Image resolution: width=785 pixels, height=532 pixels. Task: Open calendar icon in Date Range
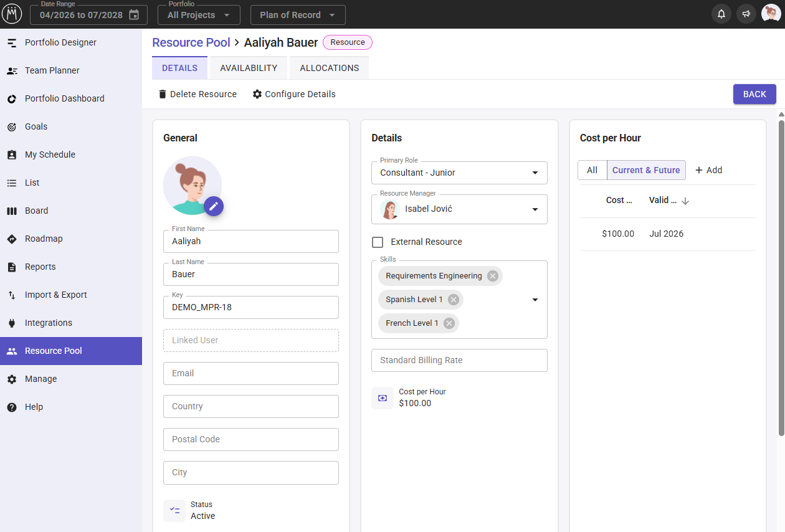(x=134, y=15)
